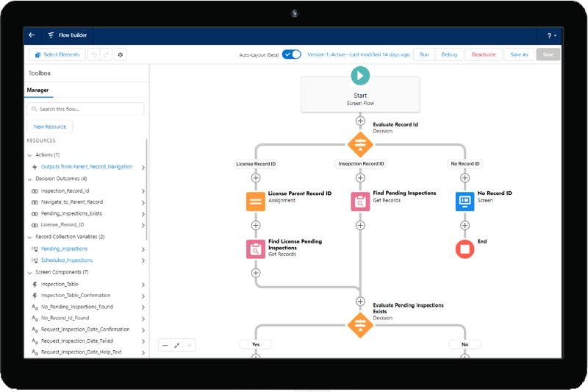Select Inspection_Record_Id outcome row

(x=86, y=191)
